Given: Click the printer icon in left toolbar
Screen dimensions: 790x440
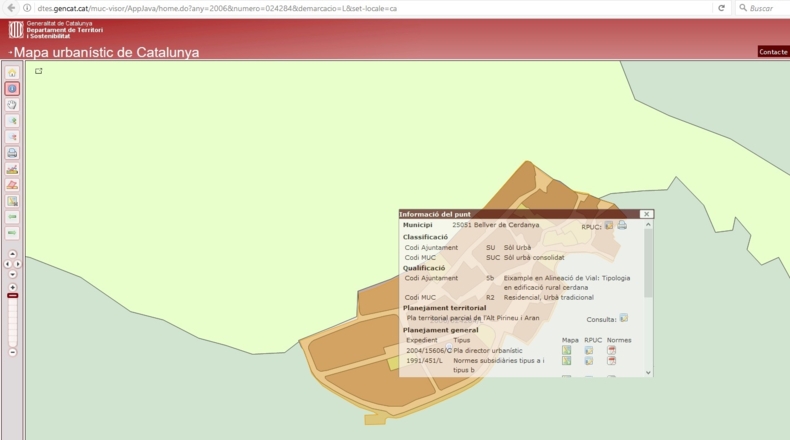Looking at the screenshot, I should [x=12, y=153].
